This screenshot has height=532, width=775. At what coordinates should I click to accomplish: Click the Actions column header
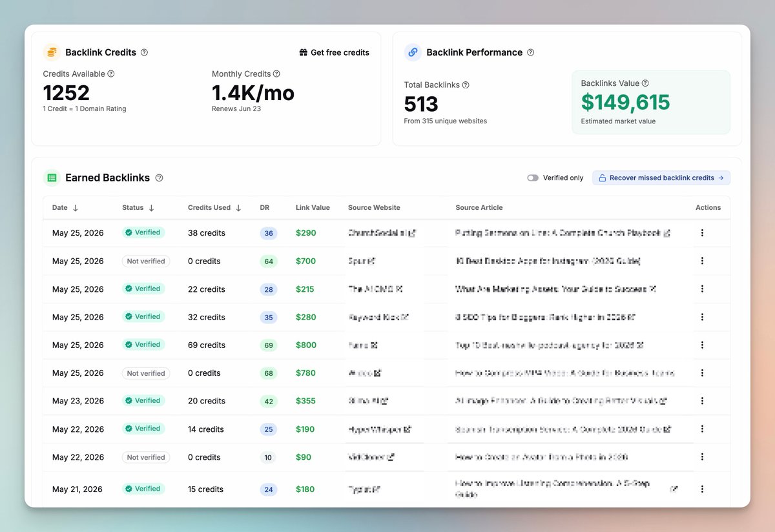[x=708, y=208]
